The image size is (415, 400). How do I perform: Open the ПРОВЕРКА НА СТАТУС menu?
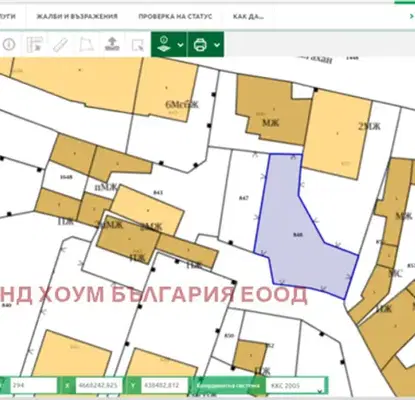pos(175,16)
